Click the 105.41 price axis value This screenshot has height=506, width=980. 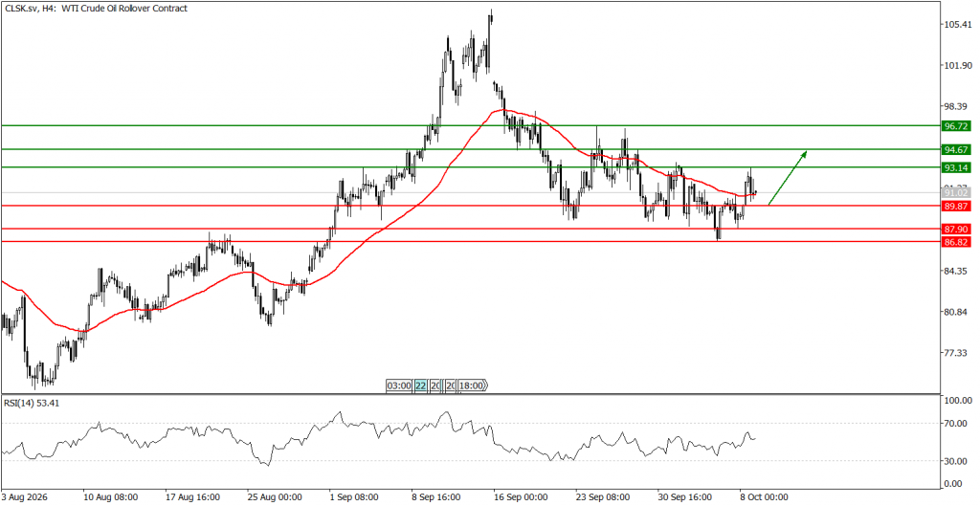pyautogui.click(x=957, y=25)
